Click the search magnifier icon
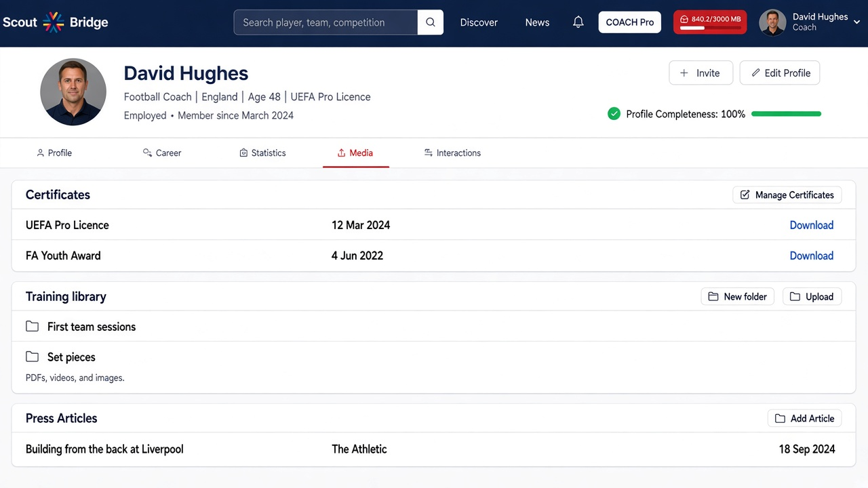868x488 pixels. click(x=431, y=22)
